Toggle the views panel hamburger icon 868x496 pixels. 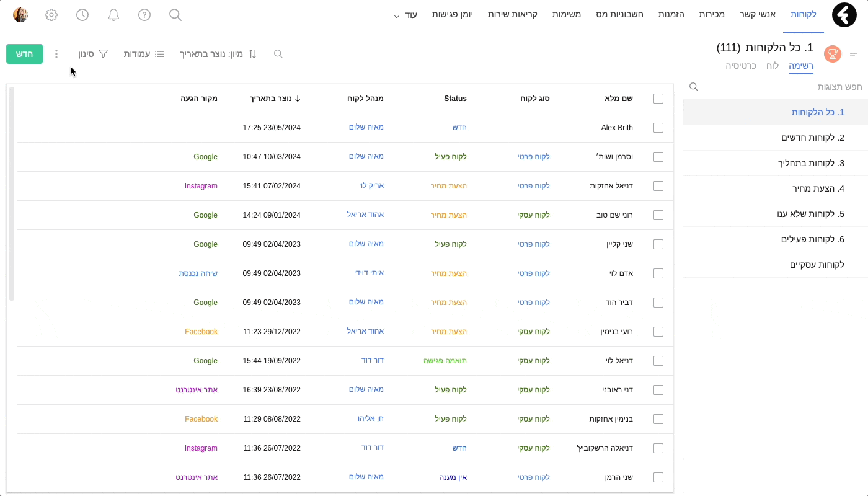coord(854,54)
